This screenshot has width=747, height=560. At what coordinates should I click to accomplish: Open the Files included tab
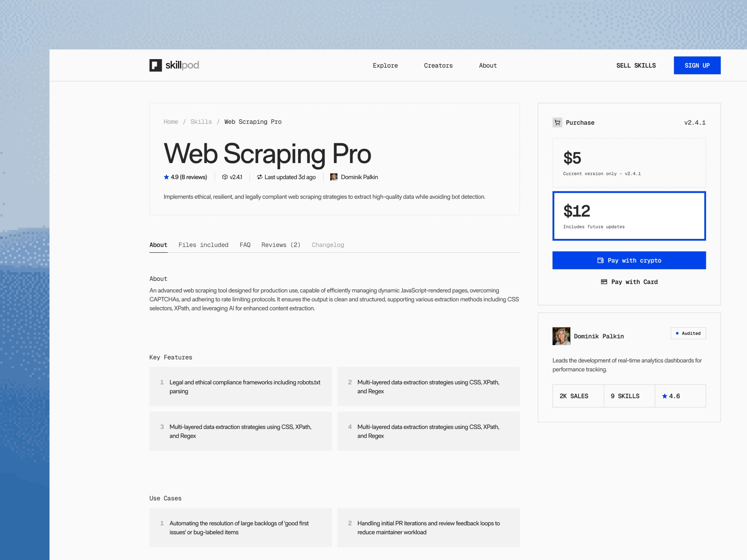tap(203, 245)
